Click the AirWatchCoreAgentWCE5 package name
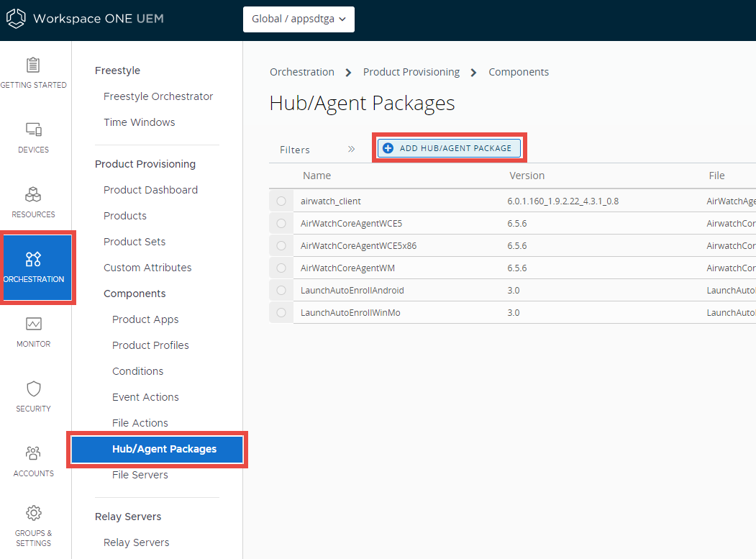 352,223
